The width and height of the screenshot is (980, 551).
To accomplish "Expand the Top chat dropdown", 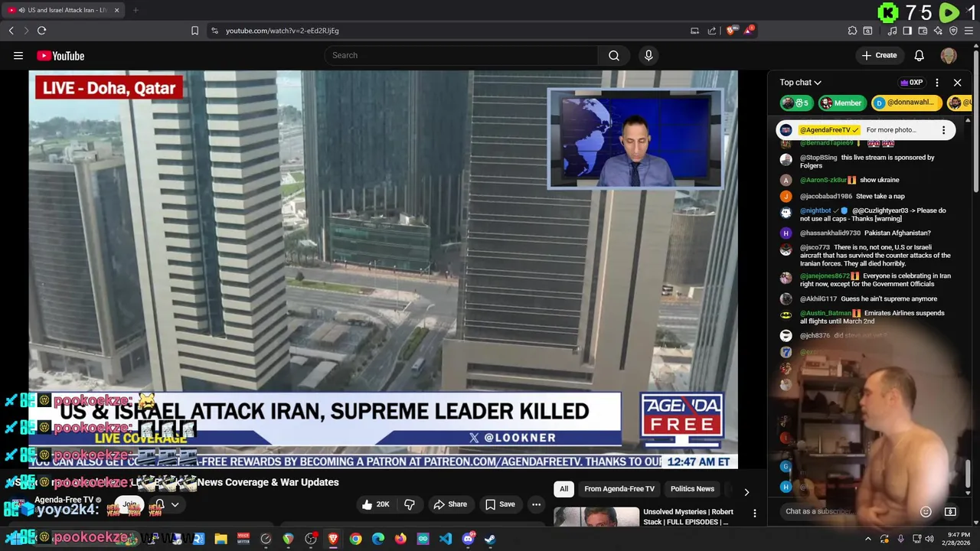I will [801, 82].
